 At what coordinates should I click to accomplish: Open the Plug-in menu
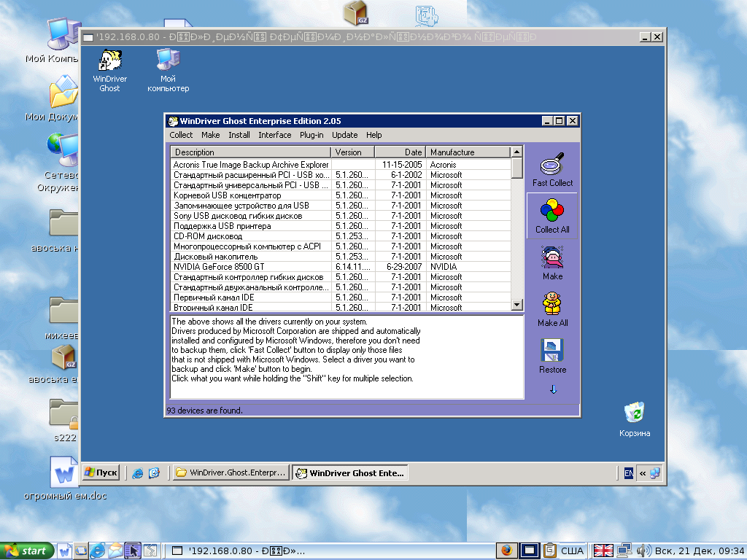click(311, 135)
